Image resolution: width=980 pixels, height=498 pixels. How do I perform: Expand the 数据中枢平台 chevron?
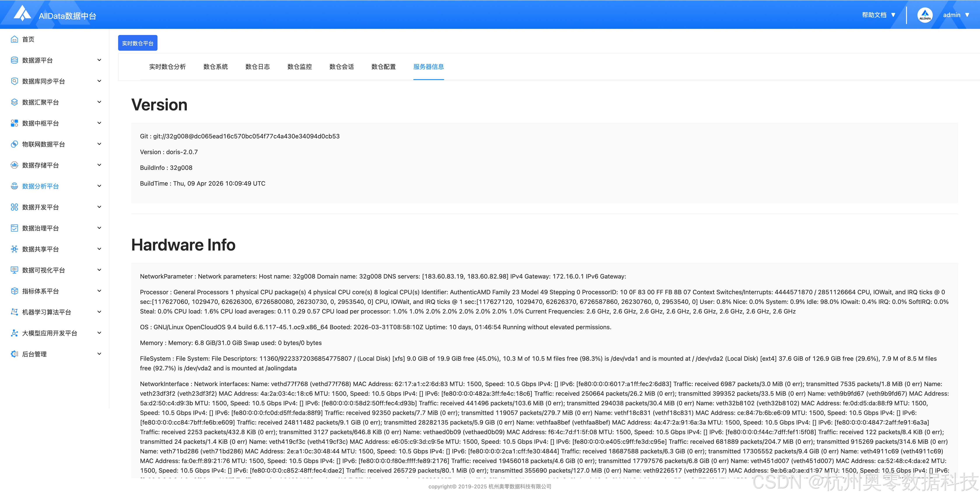point(99,123)
